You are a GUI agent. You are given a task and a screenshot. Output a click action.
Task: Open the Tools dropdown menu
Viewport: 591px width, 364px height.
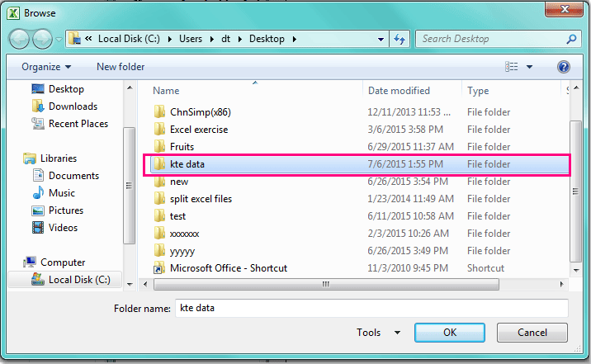point(378,333)
